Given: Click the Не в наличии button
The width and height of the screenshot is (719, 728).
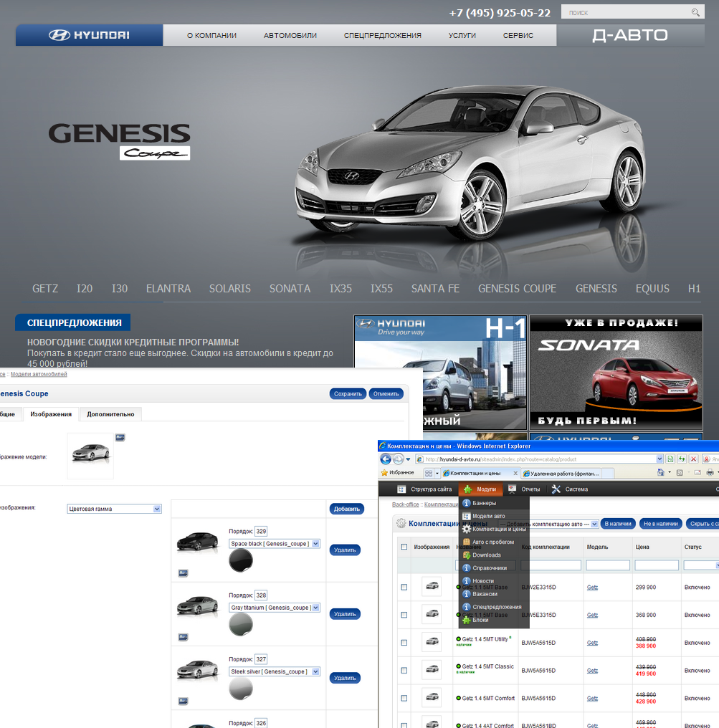Looking at the screenshot, I should [660, 524].
